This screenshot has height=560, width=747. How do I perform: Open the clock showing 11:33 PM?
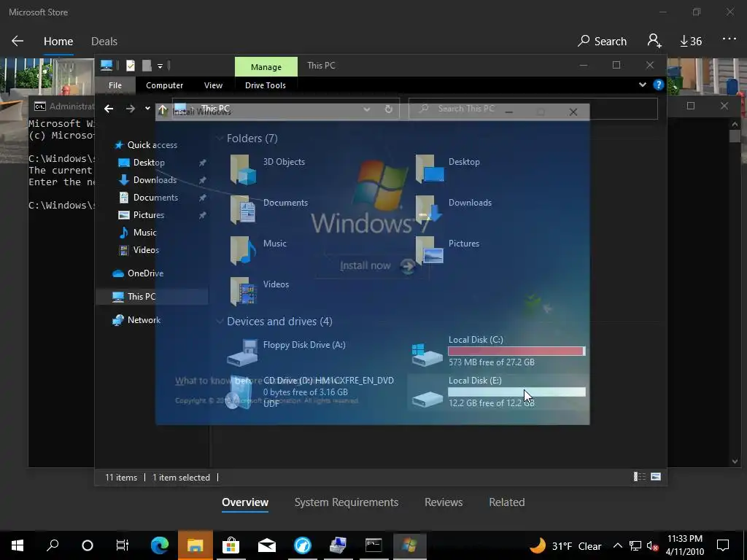(x=684, y=545)
